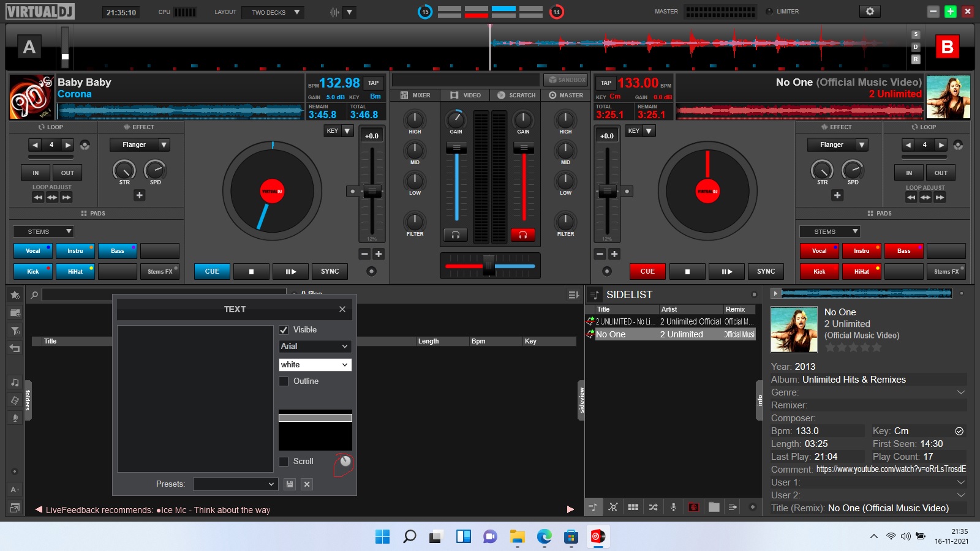
Task: Click the automix icon below the sidelist
Action: (733, 507)
